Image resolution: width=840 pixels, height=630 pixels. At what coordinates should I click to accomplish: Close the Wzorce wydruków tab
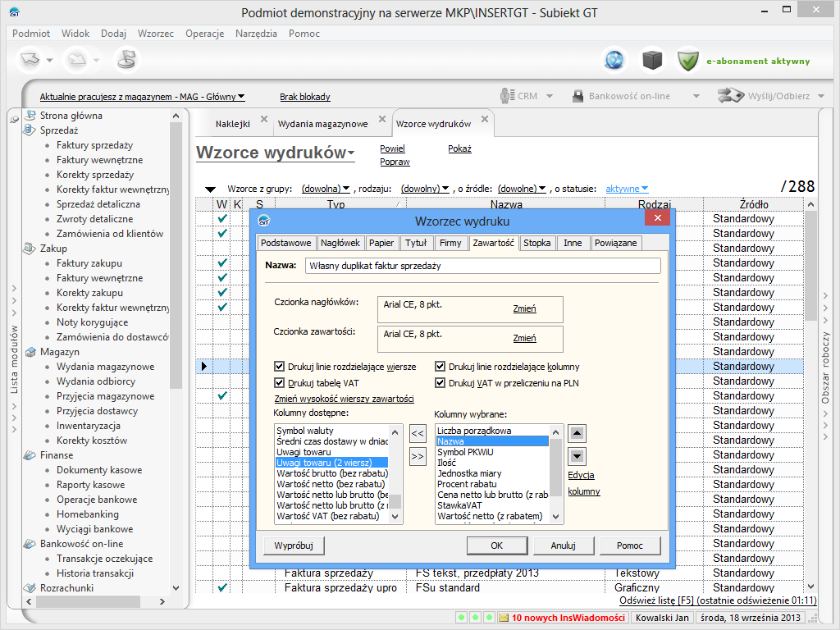click(x=485, y=120)
